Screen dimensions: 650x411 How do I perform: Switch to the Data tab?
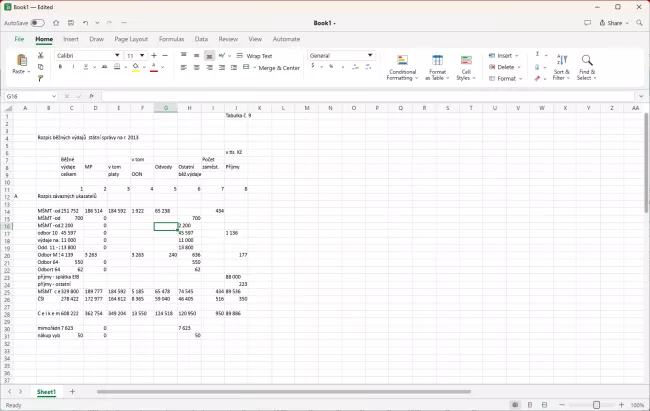pos(201,39)
